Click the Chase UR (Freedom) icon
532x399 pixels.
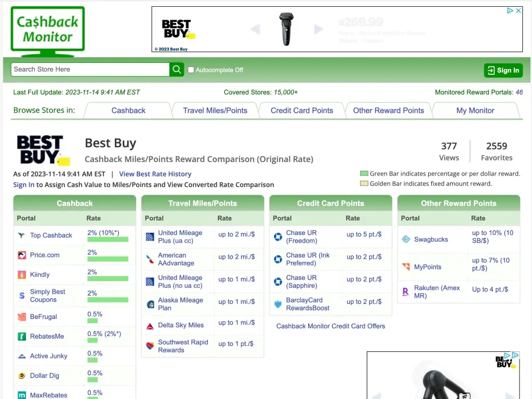point(278,237)
